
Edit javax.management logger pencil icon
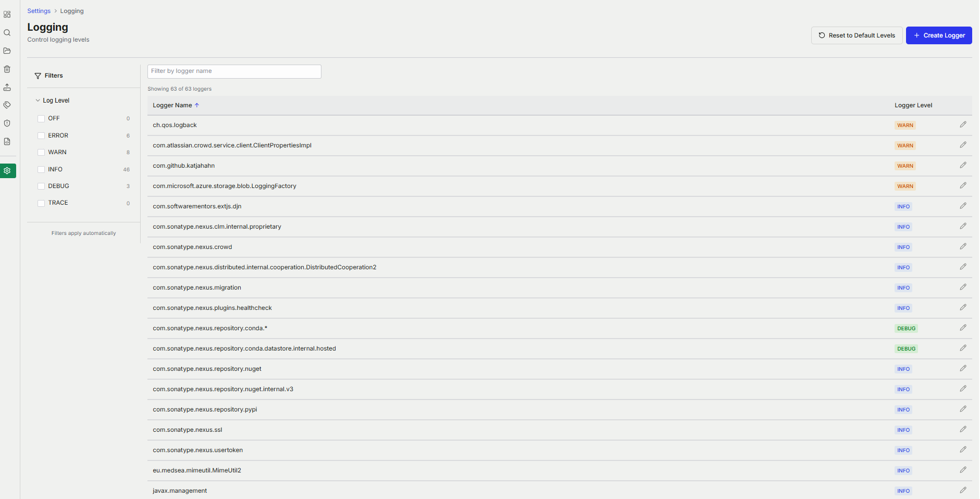963,490
